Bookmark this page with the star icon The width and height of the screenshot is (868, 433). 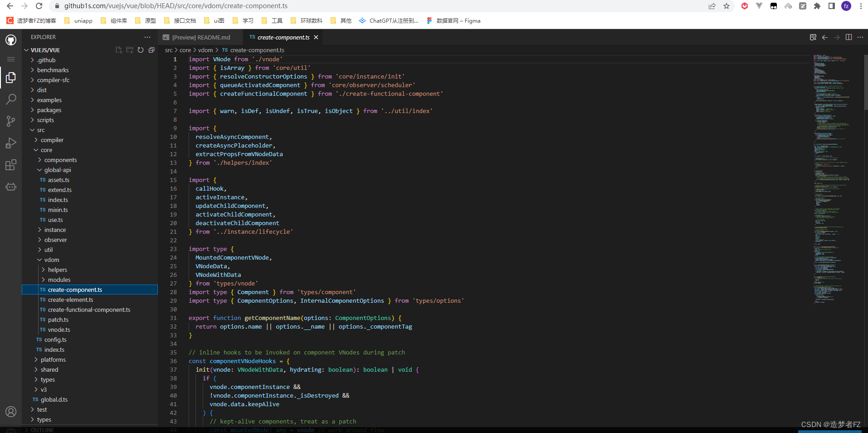pyautogui.click(x=727, y=6)
